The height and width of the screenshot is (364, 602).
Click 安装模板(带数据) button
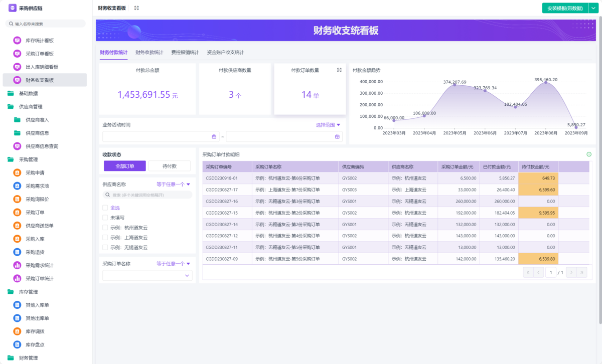(565, 8)
